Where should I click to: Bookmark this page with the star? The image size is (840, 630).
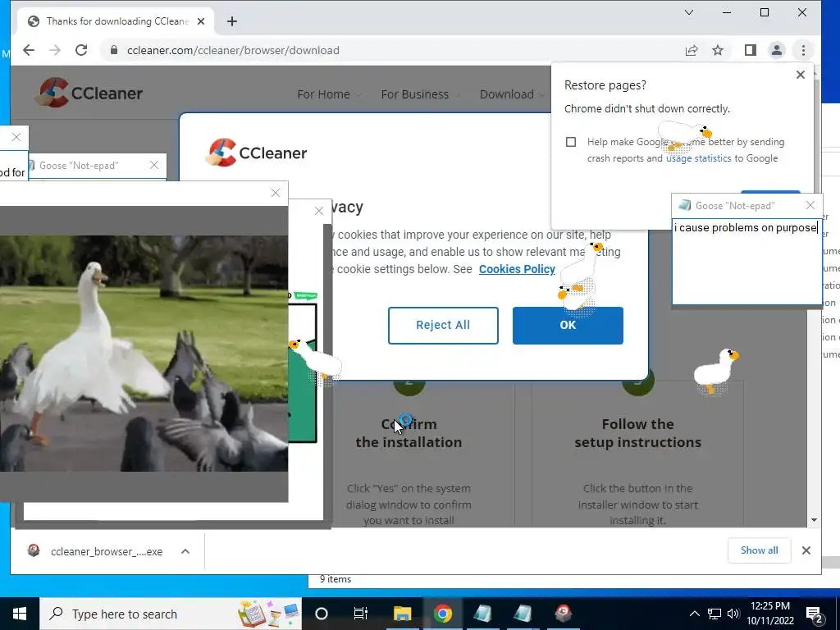click(x=718, y=50)
